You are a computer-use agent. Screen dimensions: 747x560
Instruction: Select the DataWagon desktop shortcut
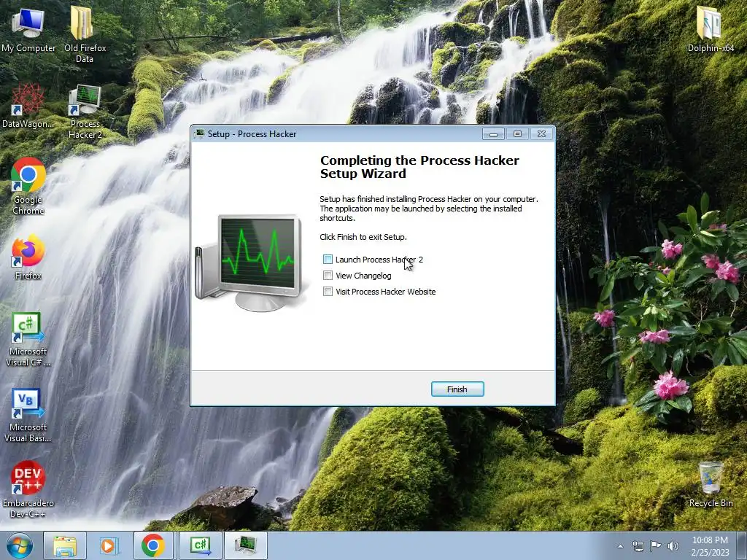tap(28, 106)
